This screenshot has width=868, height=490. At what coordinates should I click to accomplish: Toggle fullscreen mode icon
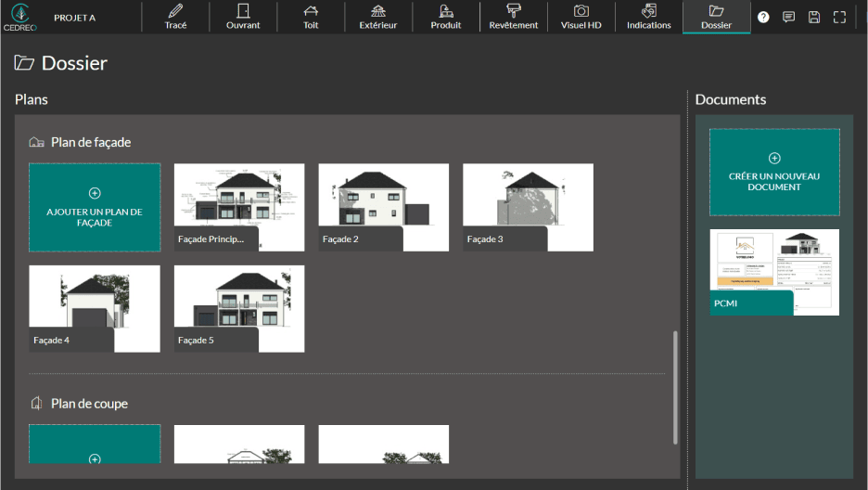coord(839,17)
